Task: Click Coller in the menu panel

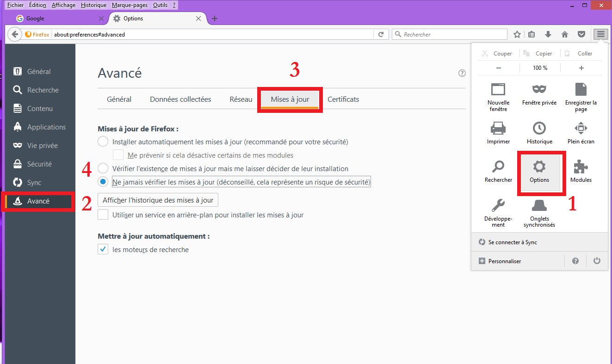Action: pos(579,54)
